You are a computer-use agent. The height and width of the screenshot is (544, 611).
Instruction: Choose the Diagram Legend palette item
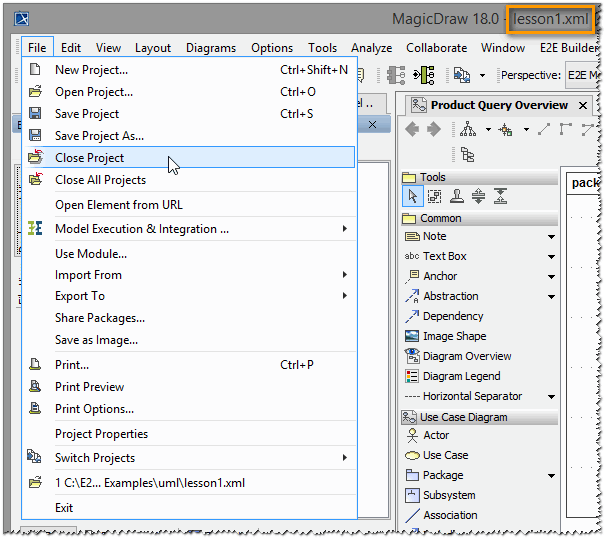coord(461,376)
